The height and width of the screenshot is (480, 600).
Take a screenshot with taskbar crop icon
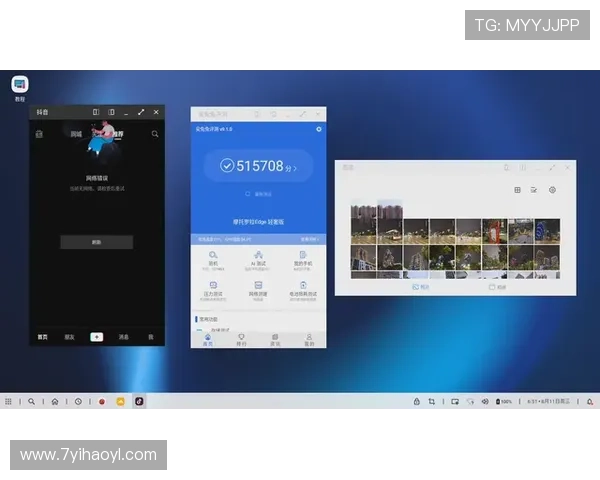click(432, 402)
